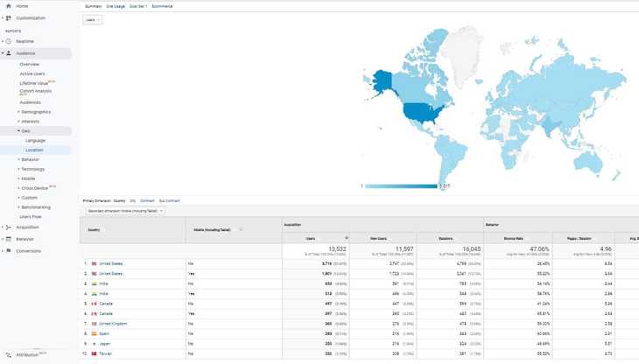
Task: Click the Behavior report icon
Action: click(9, 239)
